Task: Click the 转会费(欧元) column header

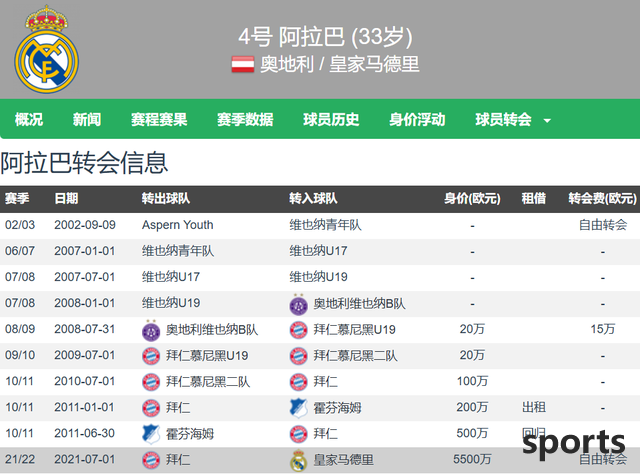Action: (x=602, y=198)
